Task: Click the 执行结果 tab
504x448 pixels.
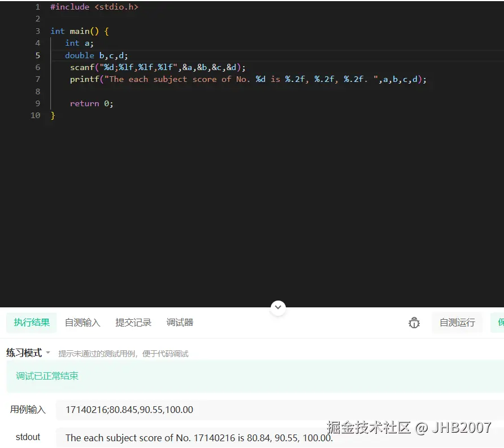Action: (x=31, y=323)
